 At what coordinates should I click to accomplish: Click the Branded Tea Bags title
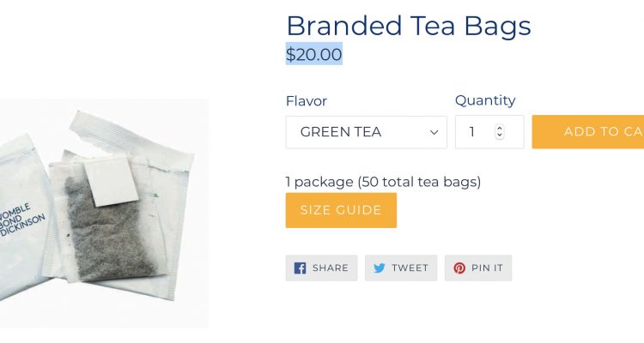point(409,26)
